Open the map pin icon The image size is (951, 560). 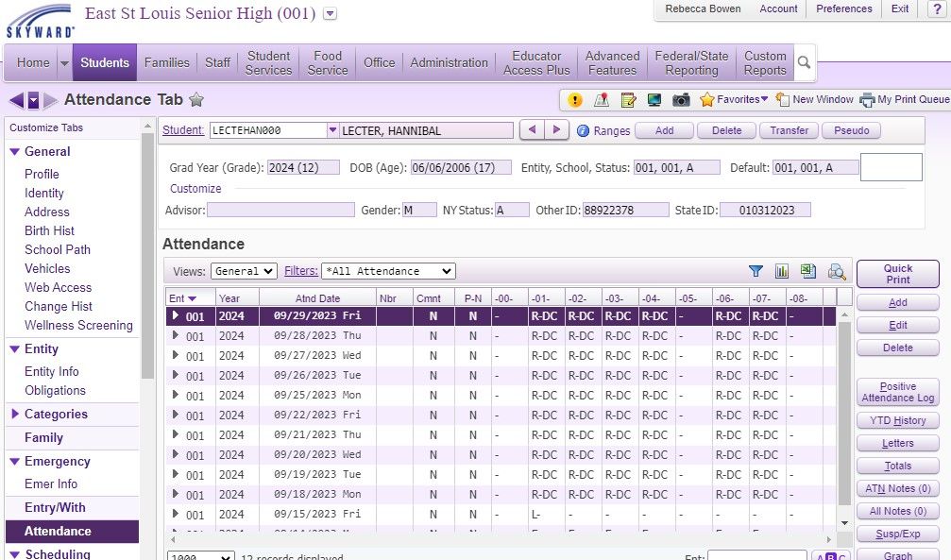[x=602, y=99]
